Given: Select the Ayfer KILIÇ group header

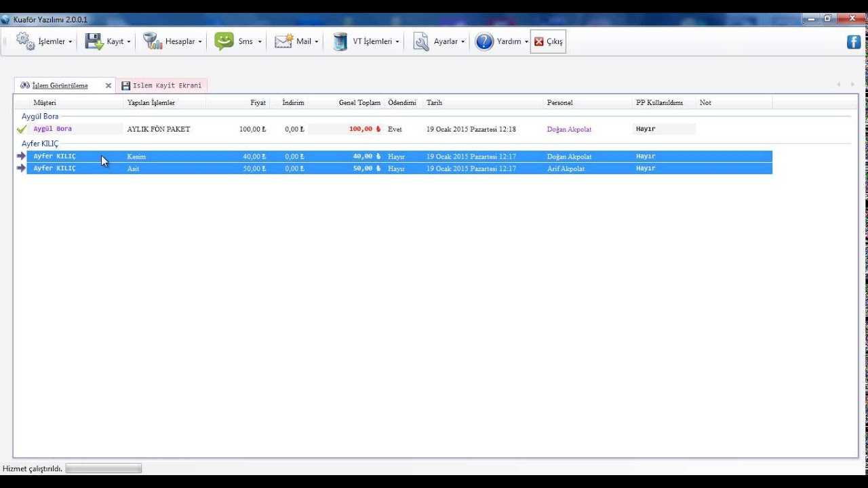Looking at the screenshot, I should [x=40, y=144].
